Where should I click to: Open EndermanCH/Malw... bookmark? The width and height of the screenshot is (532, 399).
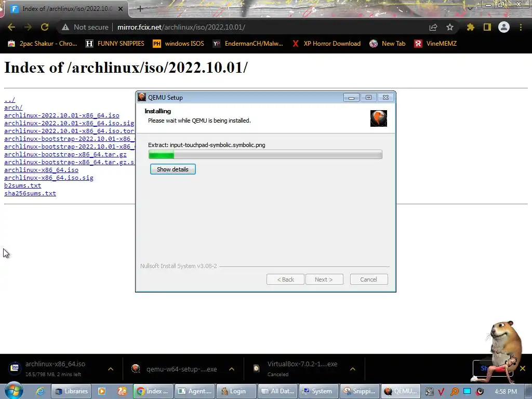[x=248, y=44]
